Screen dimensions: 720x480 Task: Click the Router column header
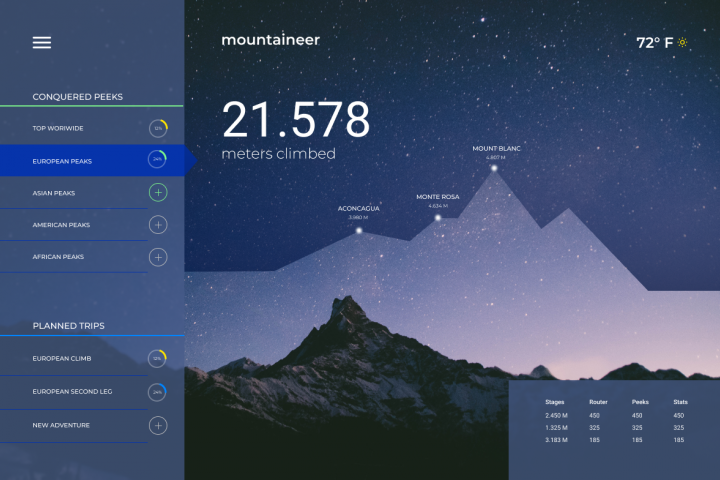tap(598, 402)
